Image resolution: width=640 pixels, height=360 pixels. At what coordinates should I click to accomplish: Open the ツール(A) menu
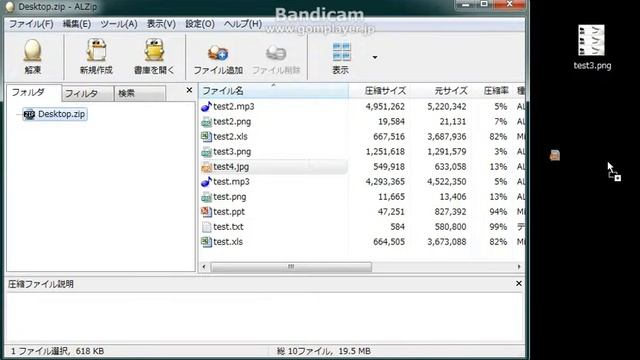pos(119,24)
